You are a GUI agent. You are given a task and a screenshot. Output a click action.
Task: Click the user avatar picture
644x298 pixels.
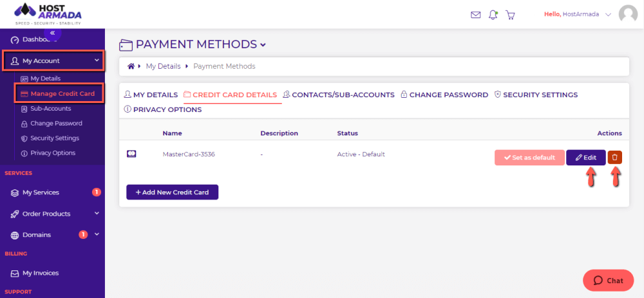click(x=627, y=14)
